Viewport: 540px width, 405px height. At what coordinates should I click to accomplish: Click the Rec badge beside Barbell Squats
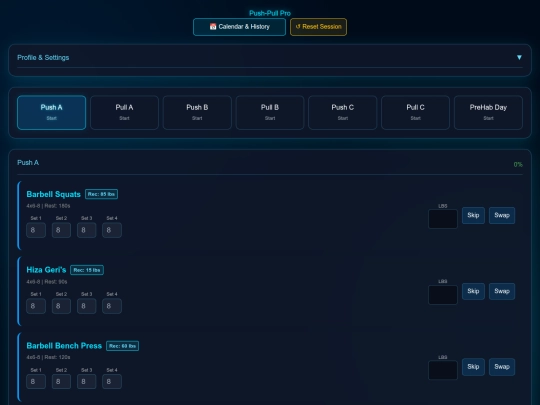pos(101,194)
